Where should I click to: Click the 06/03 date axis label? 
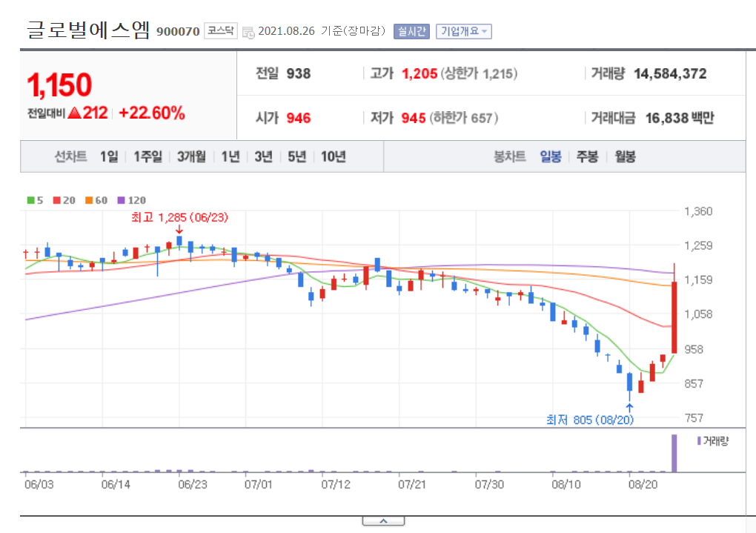39,484
